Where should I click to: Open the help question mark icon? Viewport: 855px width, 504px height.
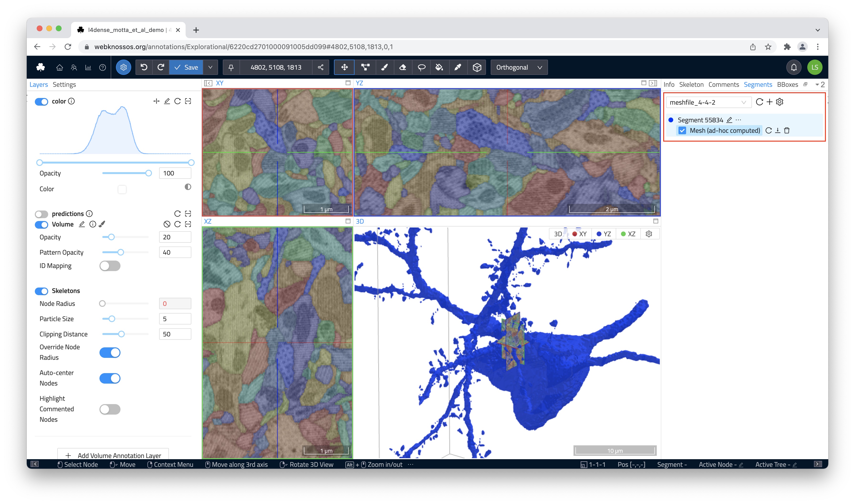102,67
